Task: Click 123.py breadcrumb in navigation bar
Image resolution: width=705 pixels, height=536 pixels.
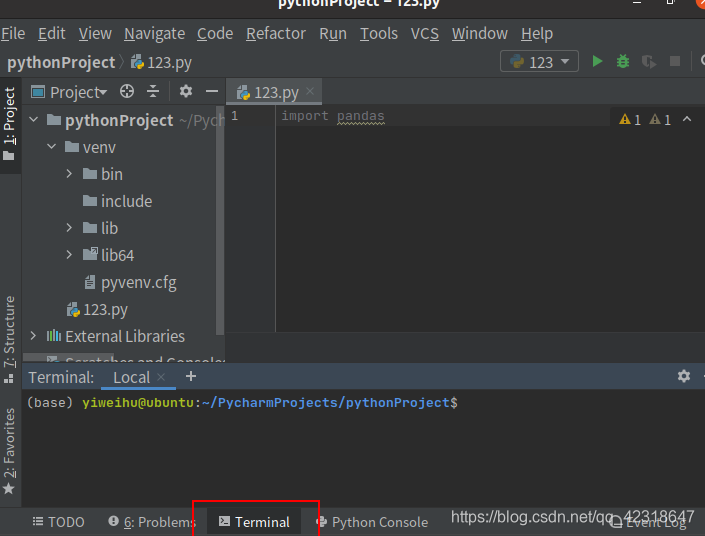Action: pyautogui.click(x=161, y=63)
